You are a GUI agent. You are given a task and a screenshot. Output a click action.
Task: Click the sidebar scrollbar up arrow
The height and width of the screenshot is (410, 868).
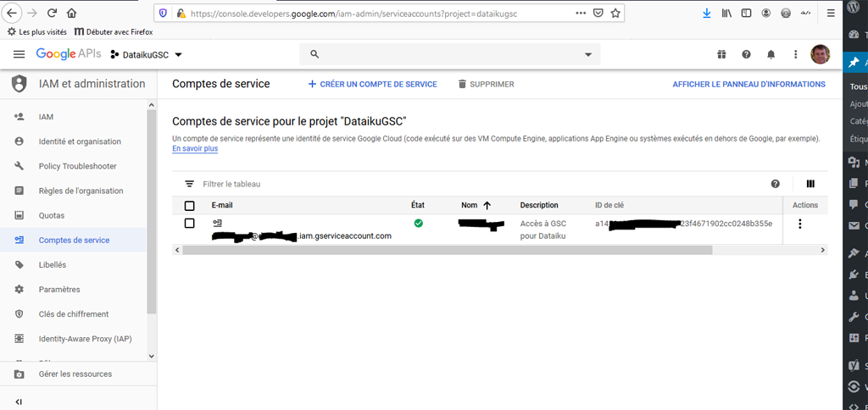pos(152,105)
